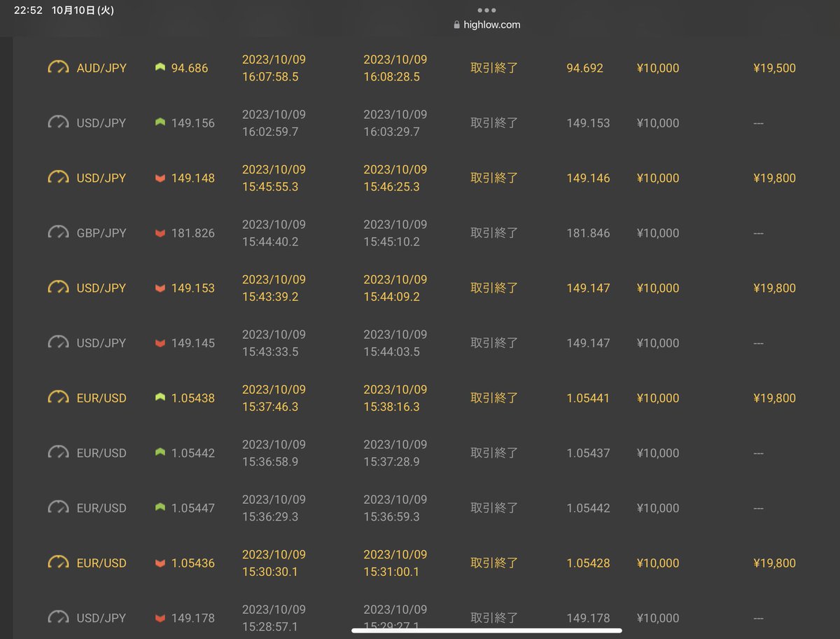
Task: Click red down arrow beside 1.05436
Action: coord(160,563)
